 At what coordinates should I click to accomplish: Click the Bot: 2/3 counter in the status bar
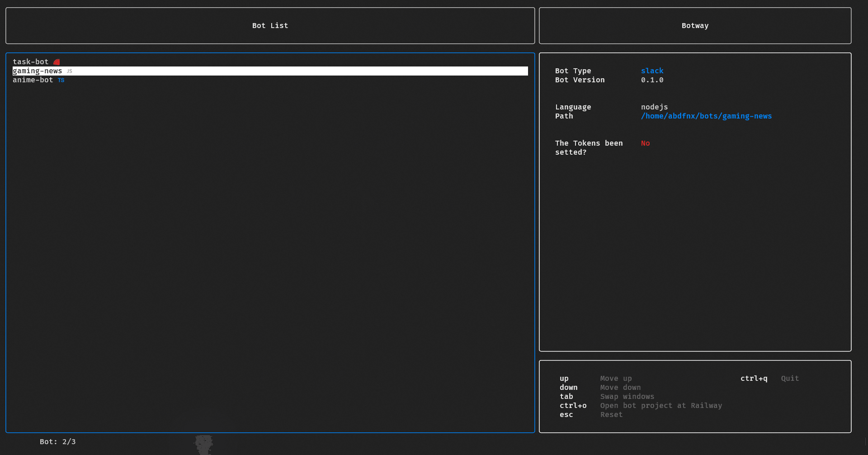57,442
